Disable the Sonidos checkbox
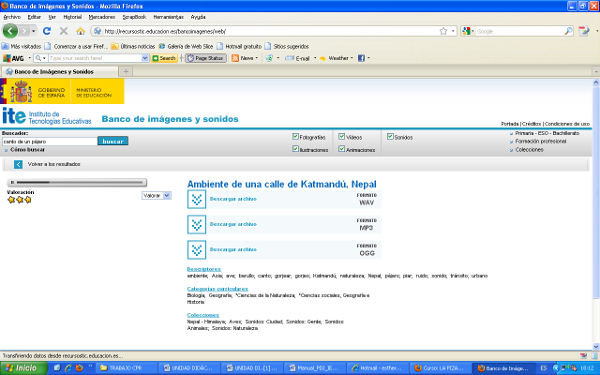Screen dimensions: 600x375 pyautogui.click(x=390, y=136)
